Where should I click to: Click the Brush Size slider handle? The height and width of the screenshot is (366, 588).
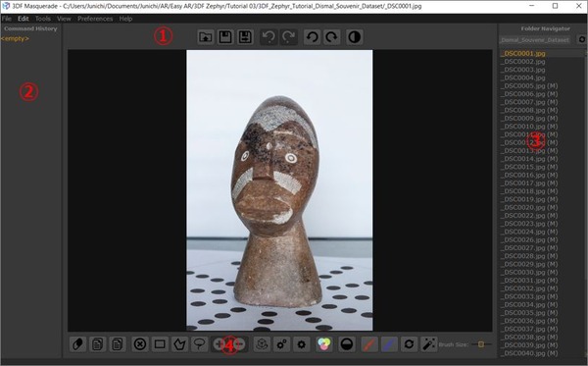(481, 343)
